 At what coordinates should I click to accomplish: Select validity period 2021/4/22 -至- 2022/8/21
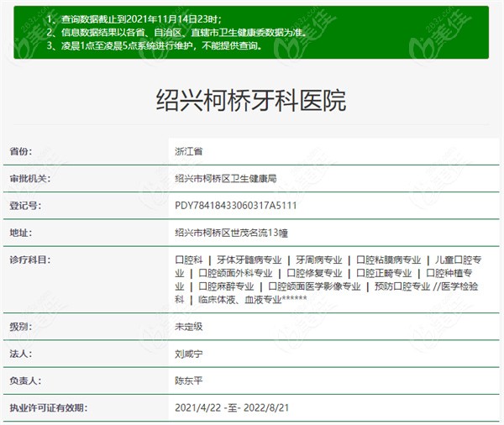[x=232, y=408]
